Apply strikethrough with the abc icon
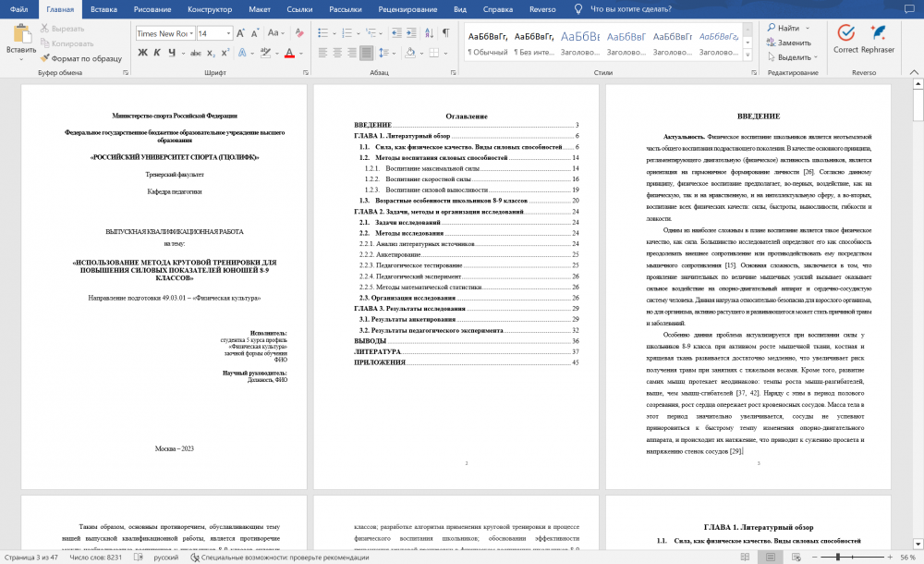This screenshot has height=564, width=924. (x=196, y=53)
